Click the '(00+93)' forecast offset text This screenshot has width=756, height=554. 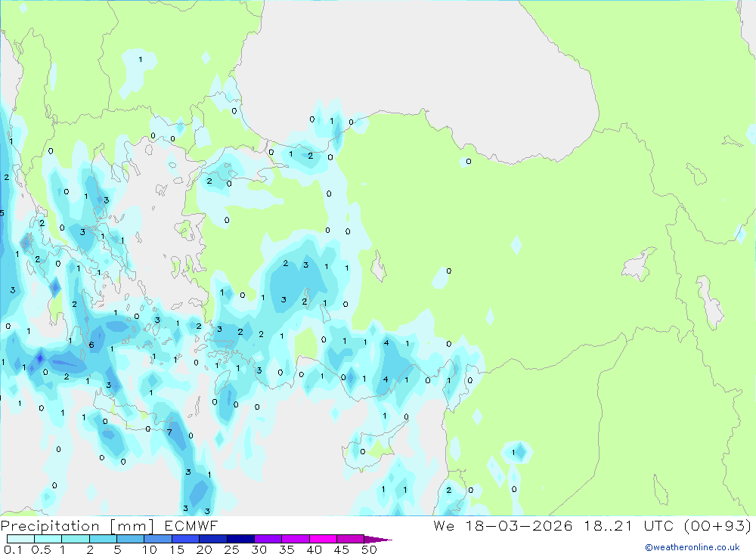tap(717, 525)
